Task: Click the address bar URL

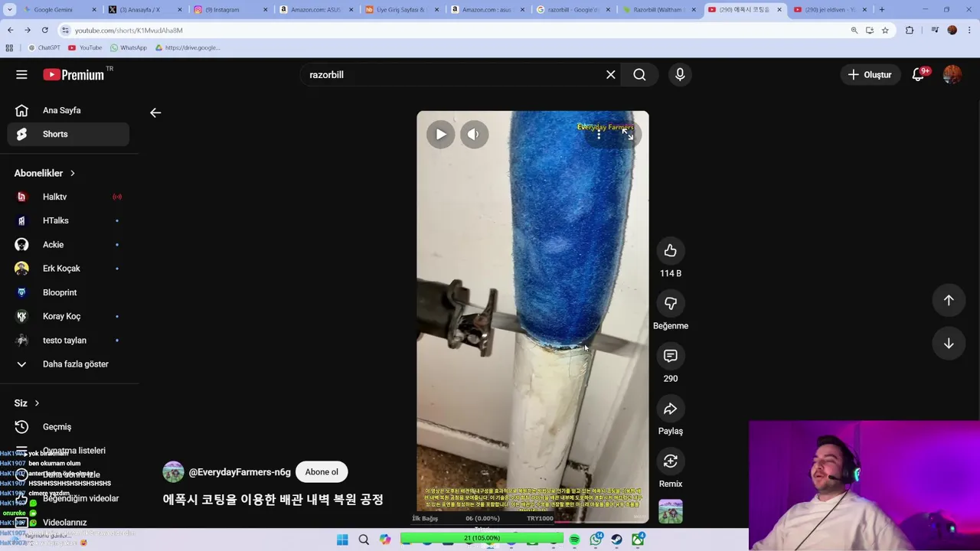Action: 129,31
